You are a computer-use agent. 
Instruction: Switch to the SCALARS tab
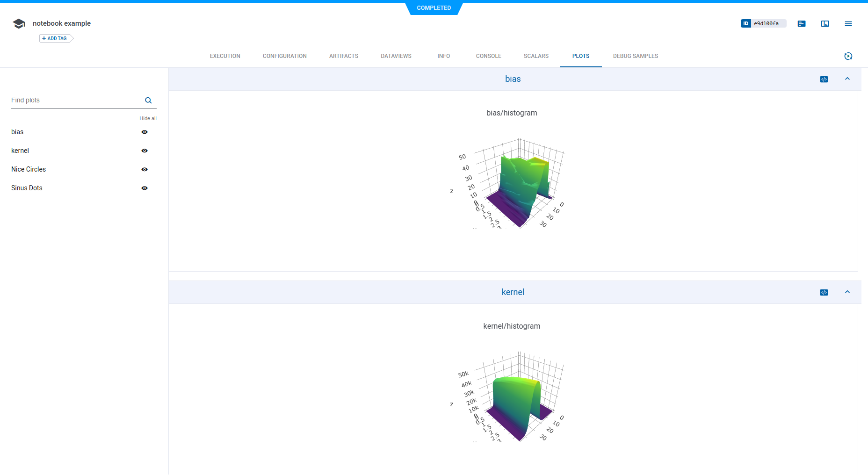[x=536, y=56]
